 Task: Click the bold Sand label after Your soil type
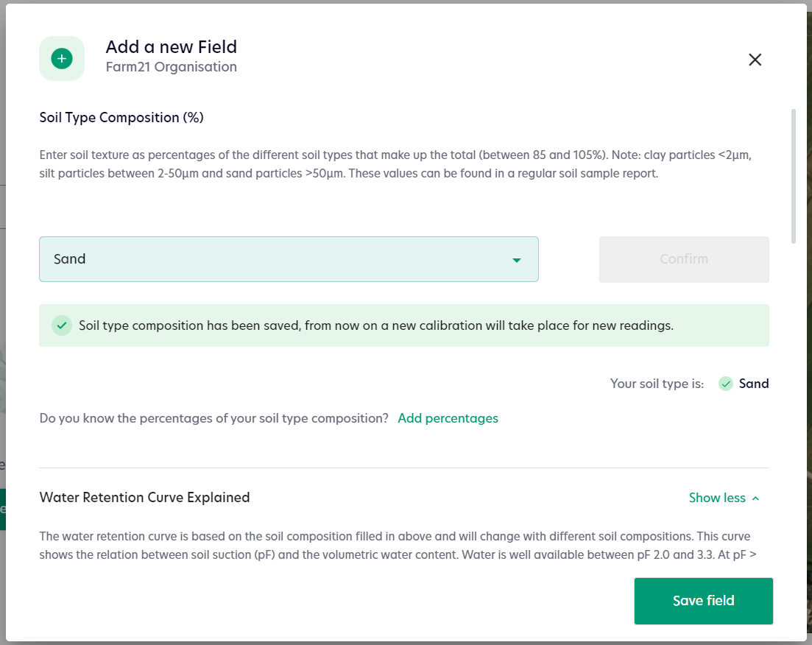(x=755, y=383)
